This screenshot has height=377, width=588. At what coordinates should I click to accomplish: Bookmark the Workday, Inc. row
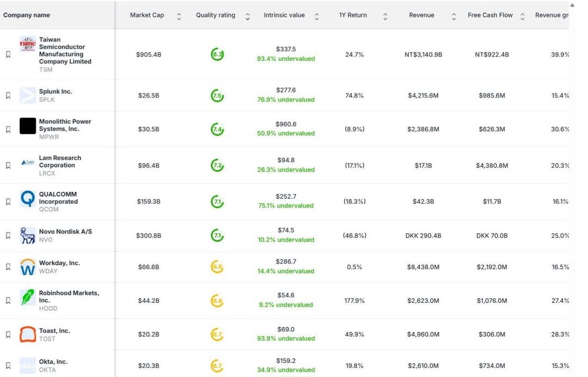tap(8, 267)
